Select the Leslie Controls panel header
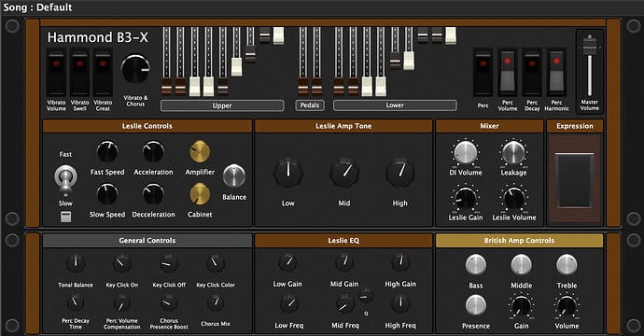 tap(147, 126)
